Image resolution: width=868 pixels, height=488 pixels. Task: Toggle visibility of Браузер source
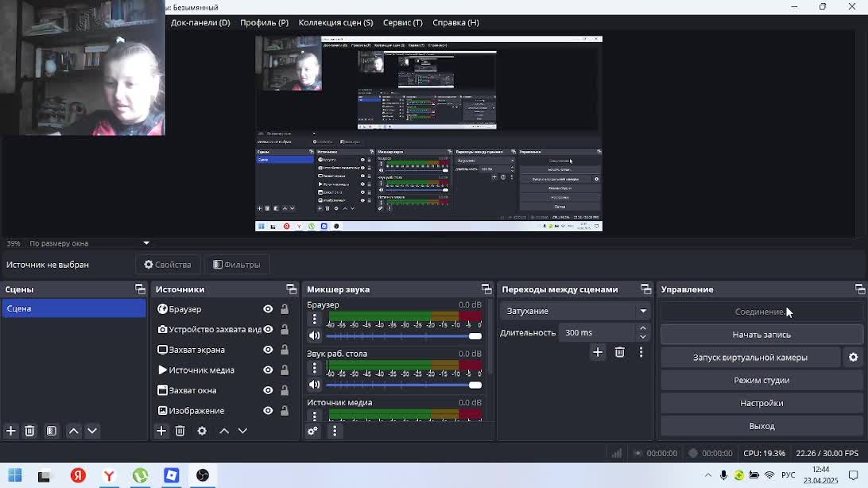[268, 309]
